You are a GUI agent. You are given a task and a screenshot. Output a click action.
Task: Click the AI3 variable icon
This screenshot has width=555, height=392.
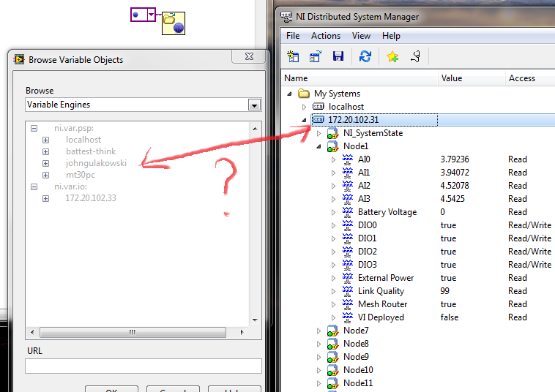pos(348,199)
